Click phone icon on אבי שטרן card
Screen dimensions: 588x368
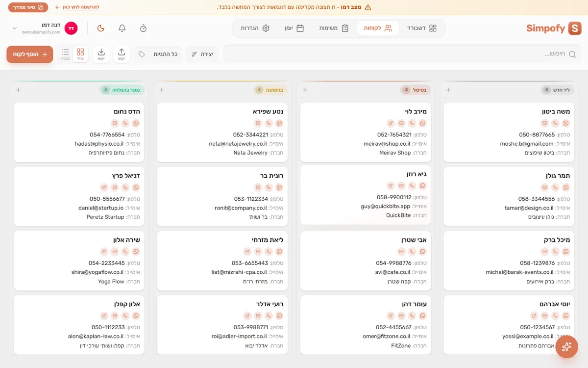click(412, 251)
